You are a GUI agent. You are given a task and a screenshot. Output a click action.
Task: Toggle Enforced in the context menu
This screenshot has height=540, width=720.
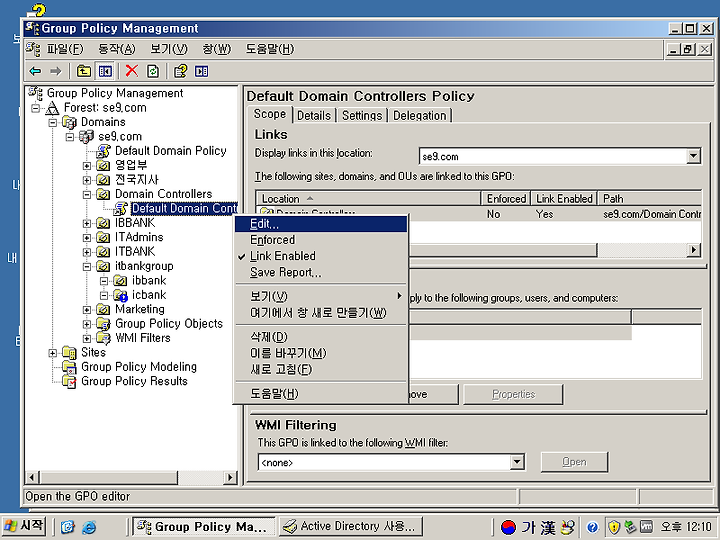point(272,240)
